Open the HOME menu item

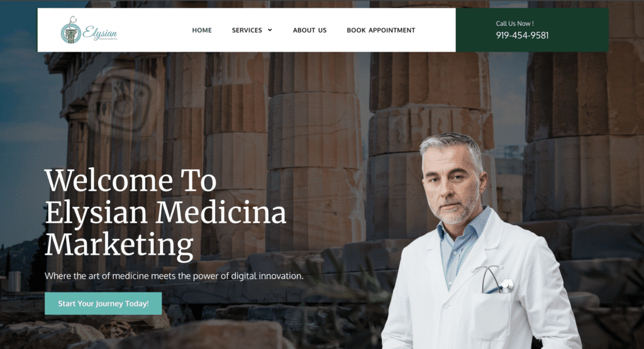point(202,30)
